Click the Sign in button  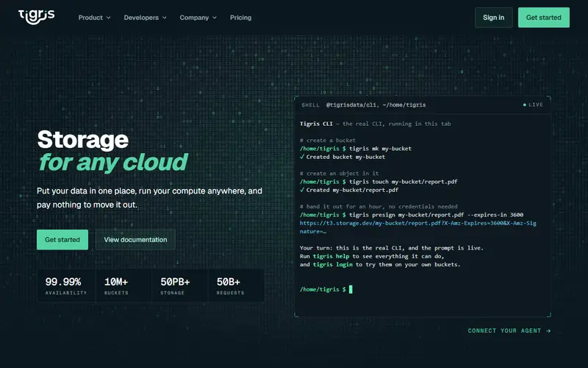point(493,18)
